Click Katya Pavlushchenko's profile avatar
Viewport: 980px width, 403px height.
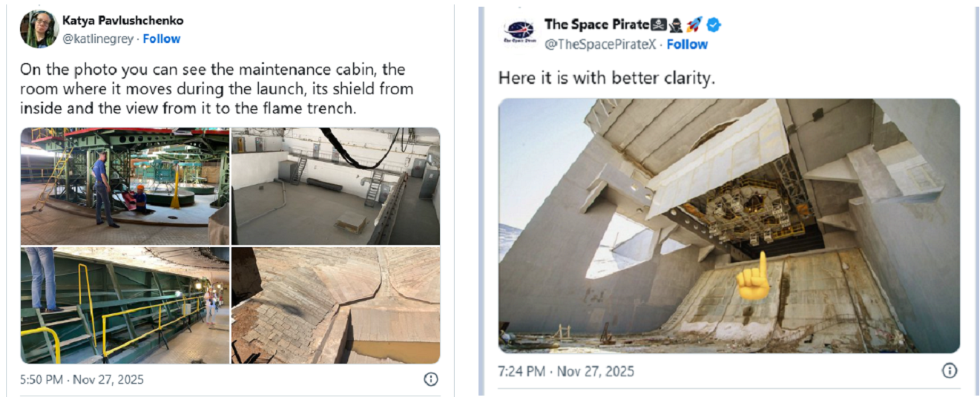(x=39, y=30)
